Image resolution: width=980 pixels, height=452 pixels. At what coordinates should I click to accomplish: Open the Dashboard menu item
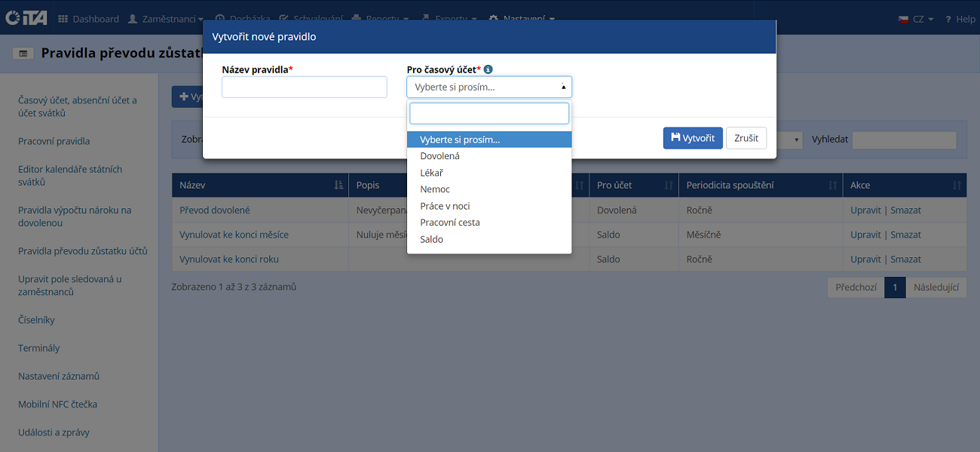coord(88,19)
